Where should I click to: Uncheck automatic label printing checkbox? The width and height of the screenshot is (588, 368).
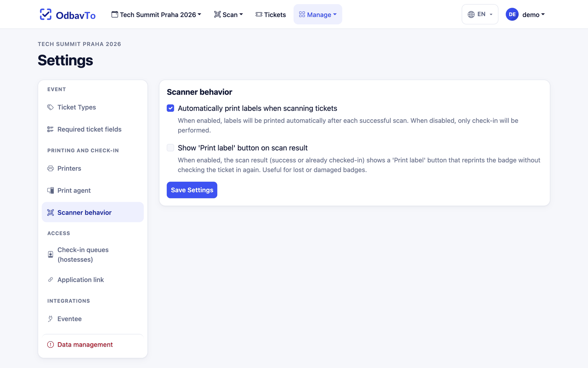(x=171, y=108)
